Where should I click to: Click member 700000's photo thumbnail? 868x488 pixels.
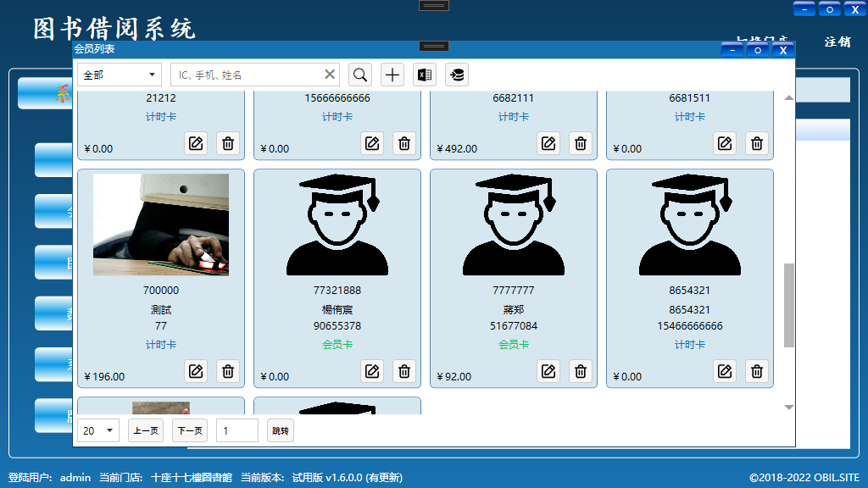coord(161,225)
